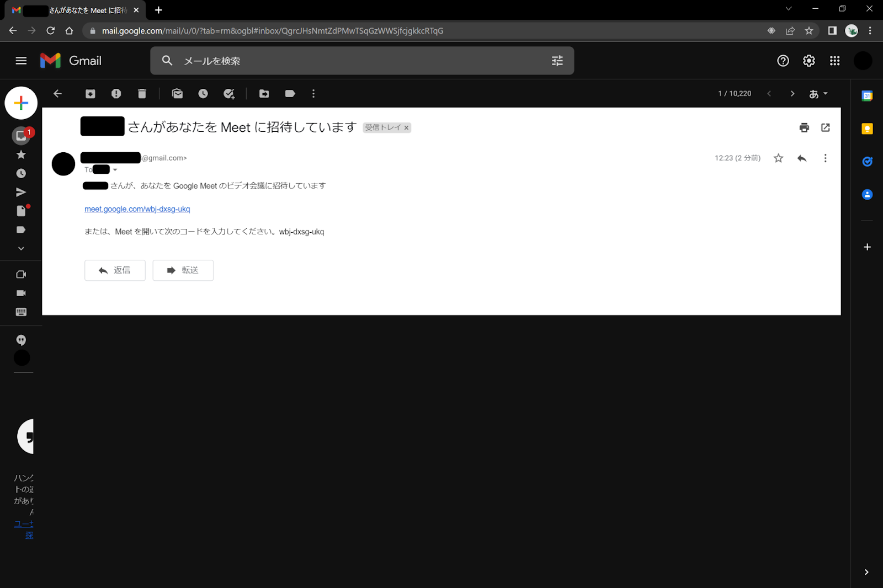Remove the 受信トレイ label with x
This screenshot has width=883, height=588.
pyautogui.click(x=406, y=128)
